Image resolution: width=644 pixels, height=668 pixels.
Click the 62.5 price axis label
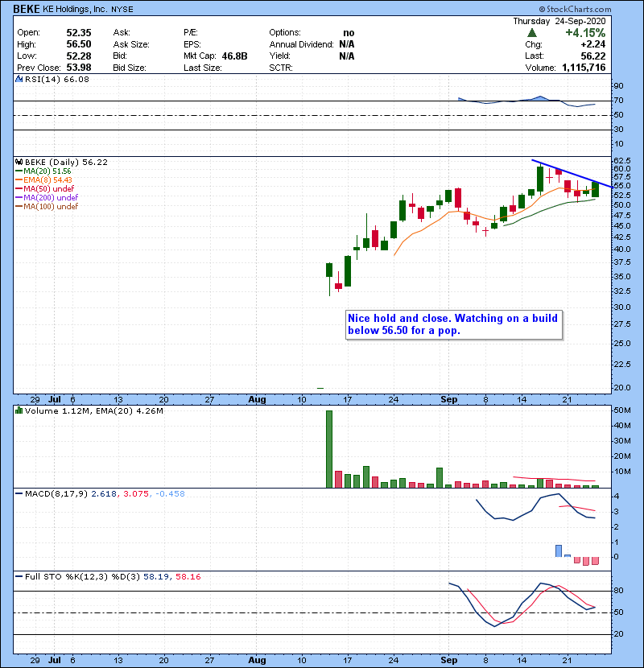[621, 161]
